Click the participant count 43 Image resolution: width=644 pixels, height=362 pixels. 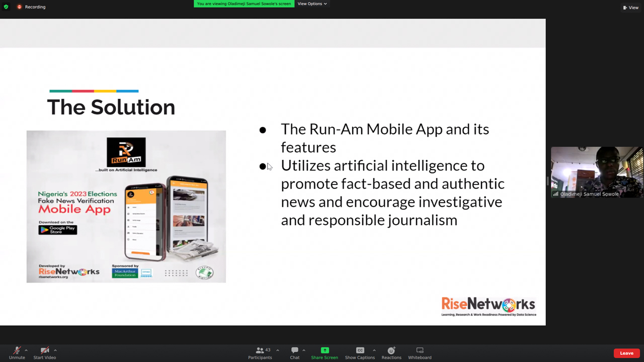tap(268, 350)
